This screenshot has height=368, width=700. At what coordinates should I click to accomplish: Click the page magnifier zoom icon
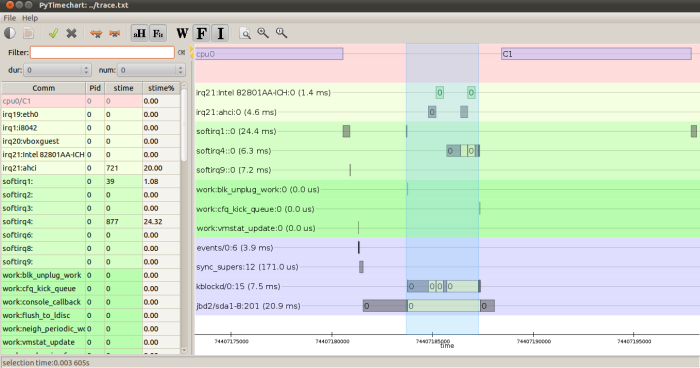pyautogui.click(x=245, y=33)
